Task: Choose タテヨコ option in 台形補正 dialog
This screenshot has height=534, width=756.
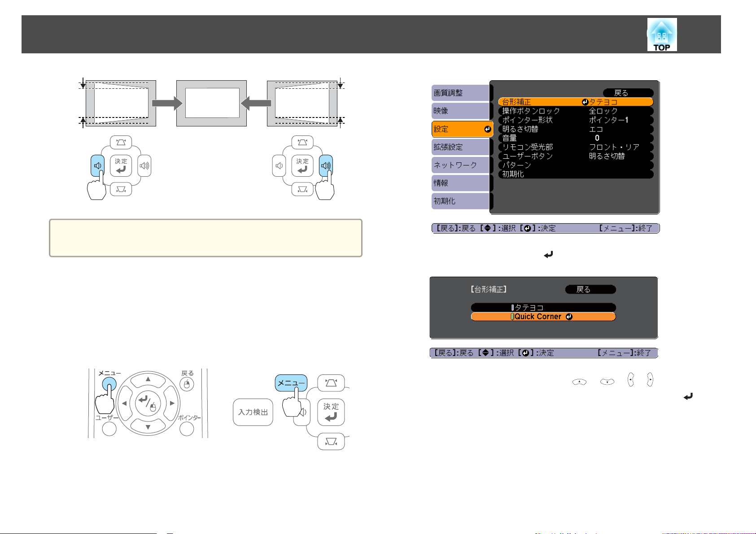Action: (x=543, y=308)
